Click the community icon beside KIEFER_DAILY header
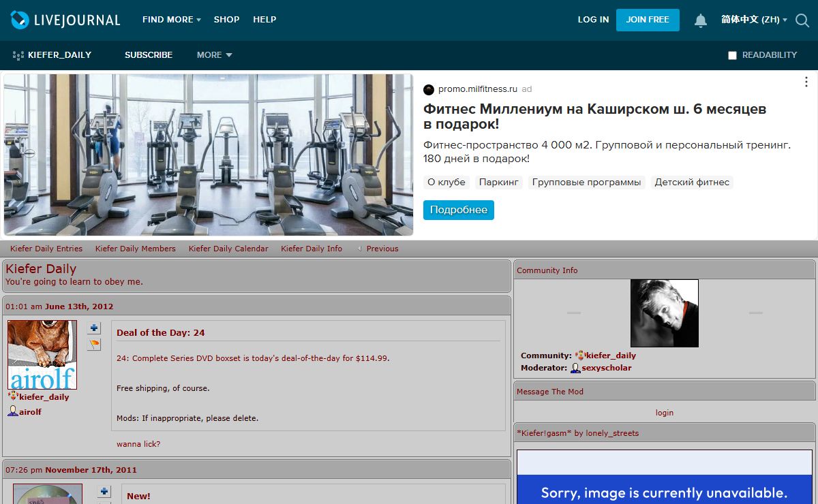 pyautogui.click(x=18, y=55)
